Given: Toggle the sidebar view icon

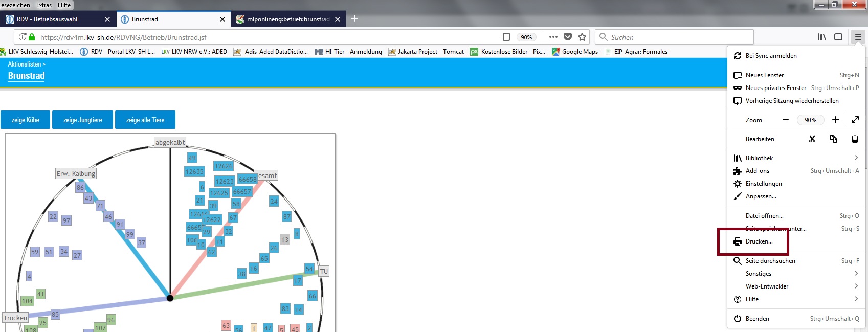Looking at the screenshot, I should [838, 37].
